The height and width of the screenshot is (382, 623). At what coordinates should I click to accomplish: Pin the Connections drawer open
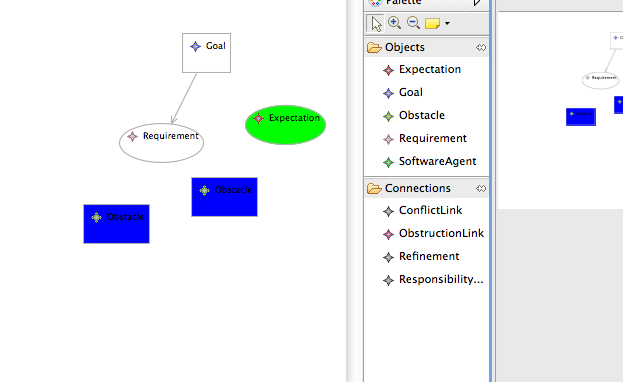click(481, 188)
